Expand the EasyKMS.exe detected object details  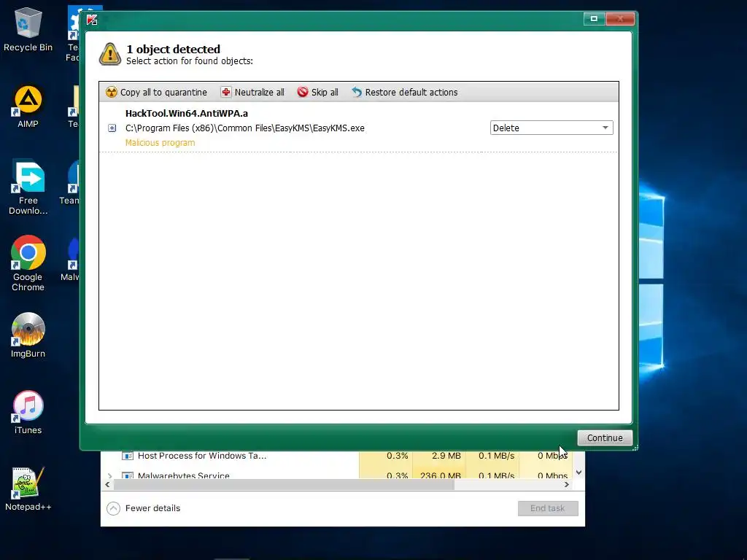click(112, 128)
